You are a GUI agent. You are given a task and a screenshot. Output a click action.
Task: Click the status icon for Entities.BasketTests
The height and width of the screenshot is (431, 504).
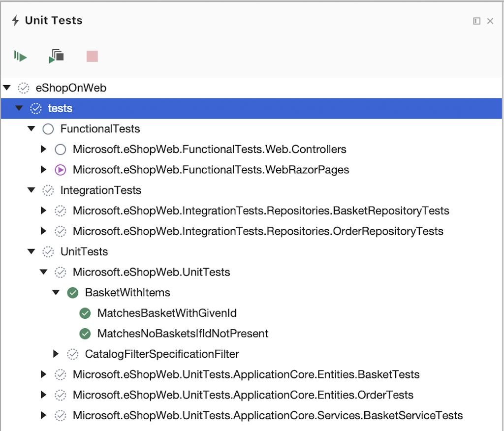pos(61,375)
